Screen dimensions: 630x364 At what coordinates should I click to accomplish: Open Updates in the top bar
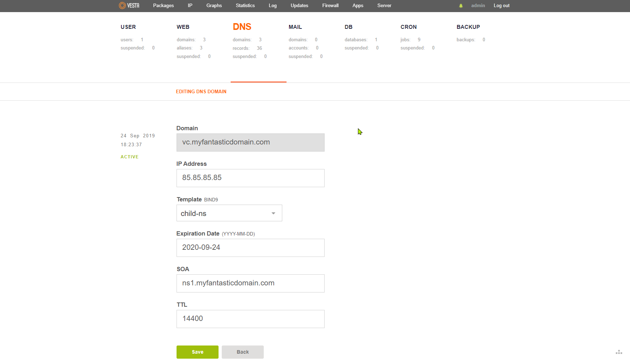299,5
